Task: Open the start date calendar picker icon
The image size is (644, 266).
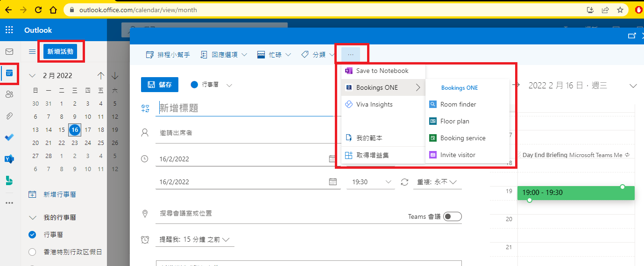Action: 333,159
